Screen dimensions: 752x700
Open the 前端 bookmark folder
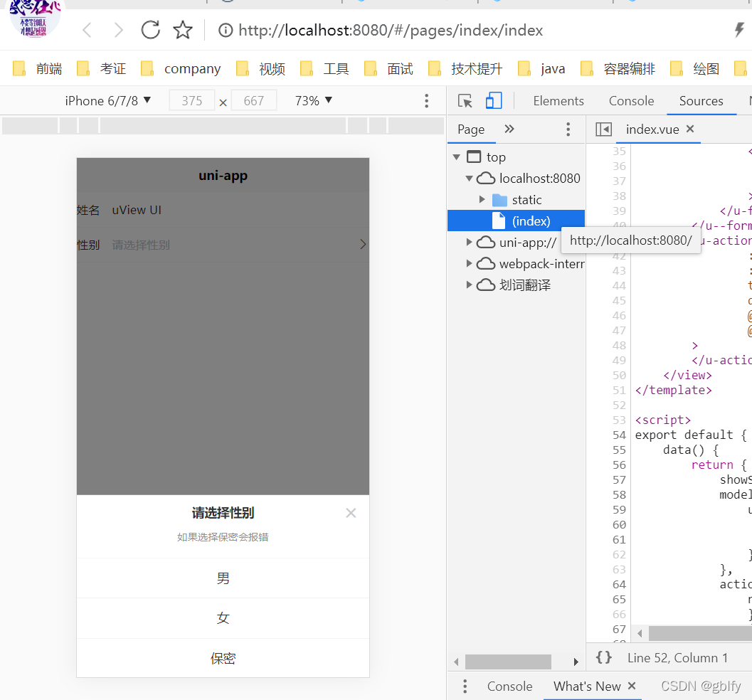(38, 68)
